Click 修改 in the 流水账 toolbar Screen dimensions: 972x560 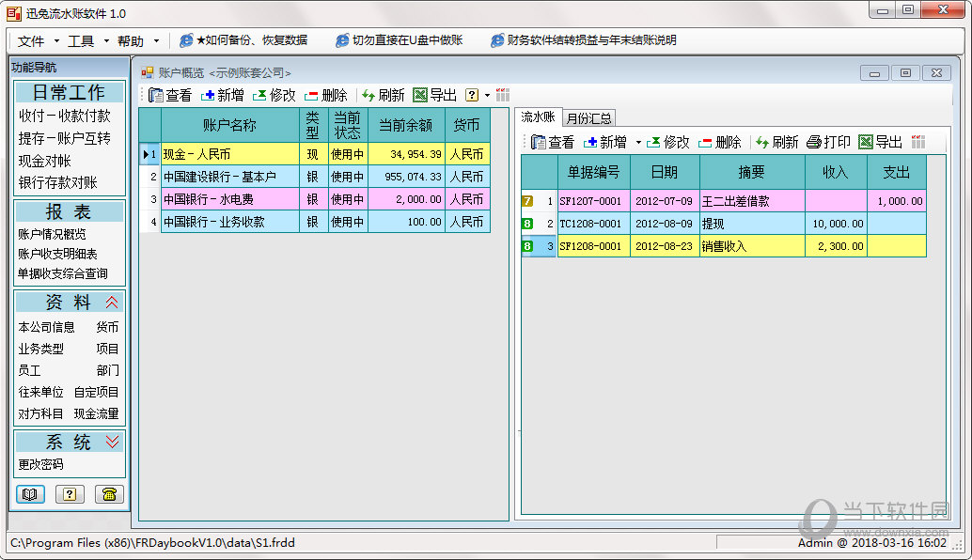tap(668, 142)
